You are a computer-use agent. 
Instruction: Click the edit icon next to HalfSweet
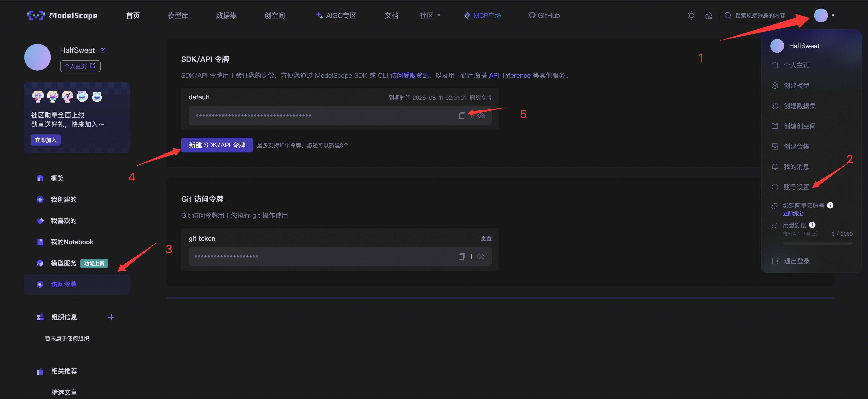[x=103, y=50]
